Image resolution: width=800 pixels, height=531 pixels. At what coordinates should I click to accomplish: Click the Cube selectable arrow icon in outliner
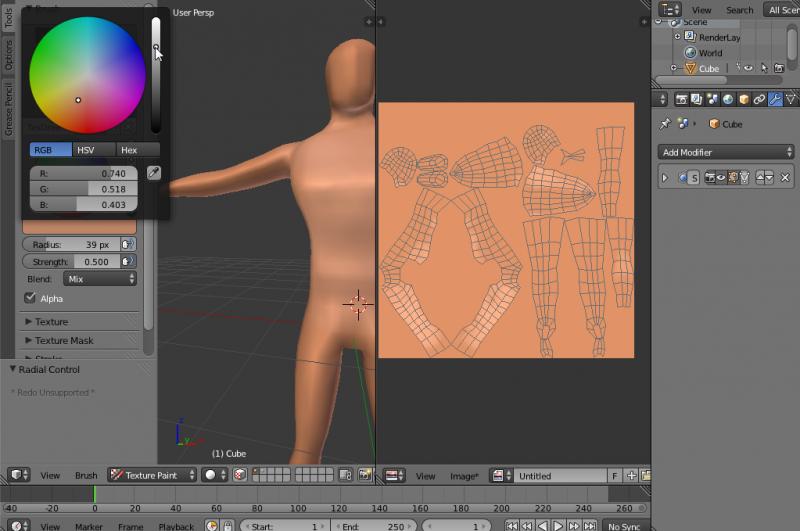click(x=764, y=69)
